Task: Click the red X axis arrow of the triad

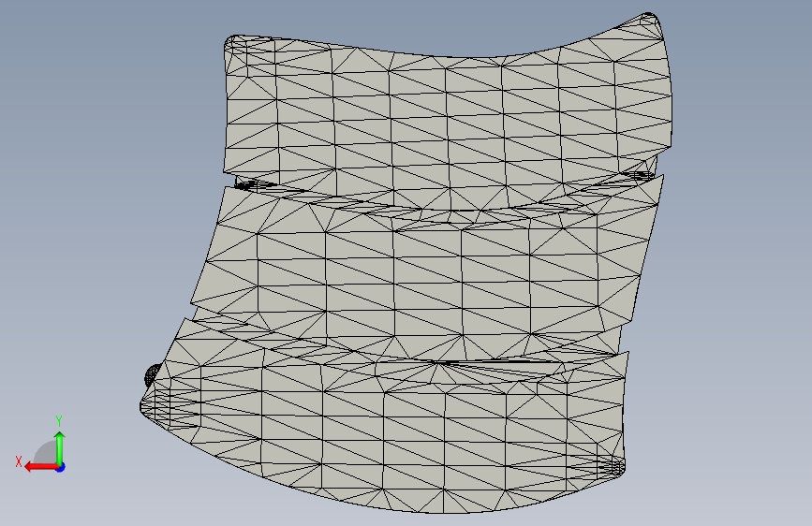Action: click(x=40, y=467)
